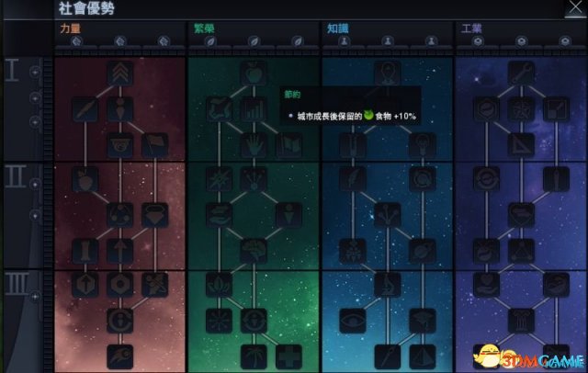588x373 pixels.
Task: Select the apple perk atop 繁榮 tree
Action: tap(254, 73)
